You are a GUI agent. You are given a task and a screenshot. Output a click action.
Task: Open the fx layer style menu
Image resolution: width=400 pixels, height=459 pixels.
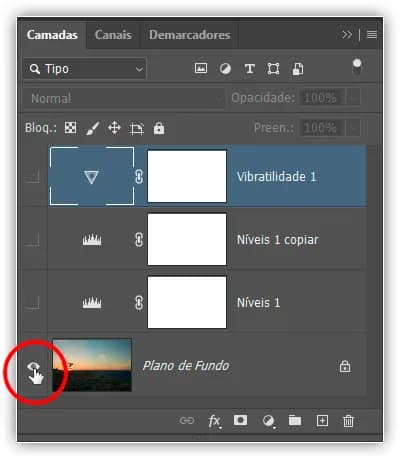coord(214,421)
